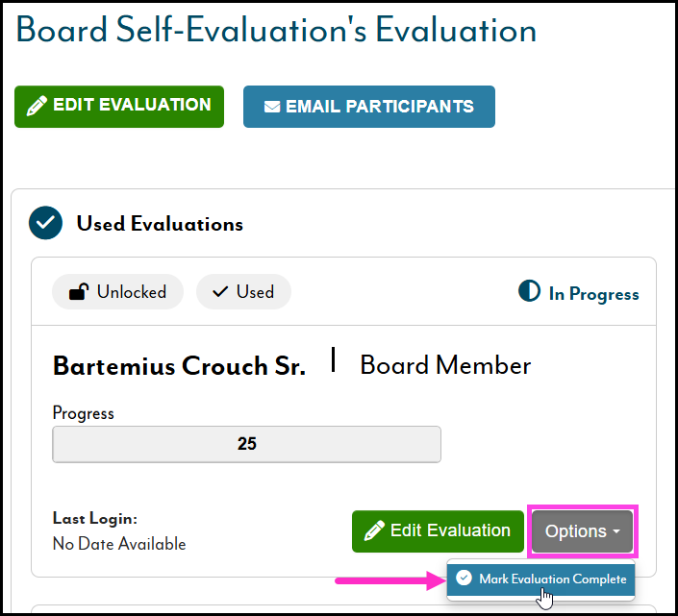Viewport: 678px width, 616px height.
Task: Select Mark Evaluation Complete menu item
Action: click(x=552, y=579)
